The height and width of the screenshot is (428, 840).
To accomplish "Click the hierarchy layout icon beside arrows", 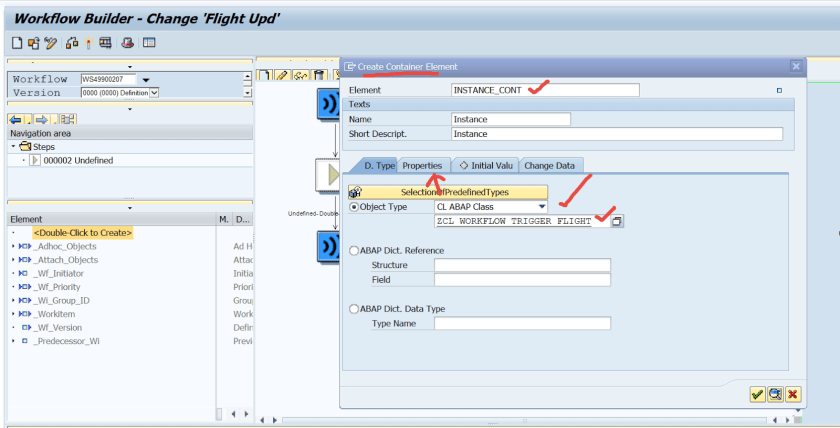I will pos(68,119).
